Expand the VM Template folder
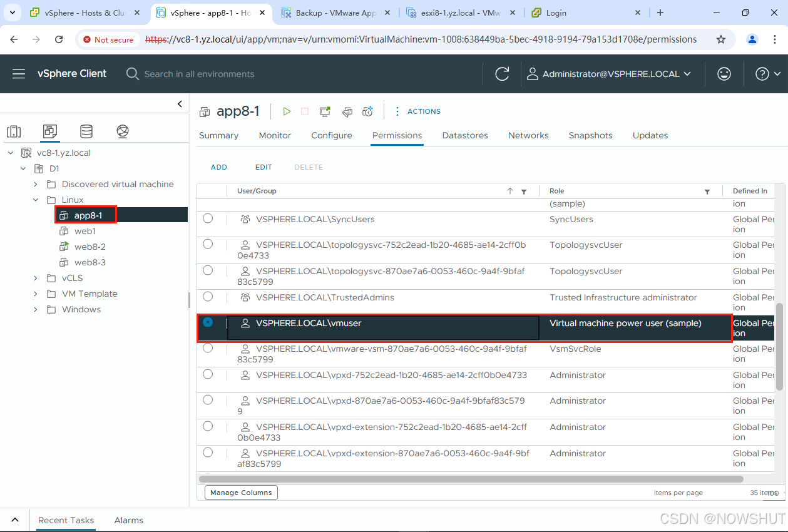This screenshot has height=532, width=788. coord(36,294)
